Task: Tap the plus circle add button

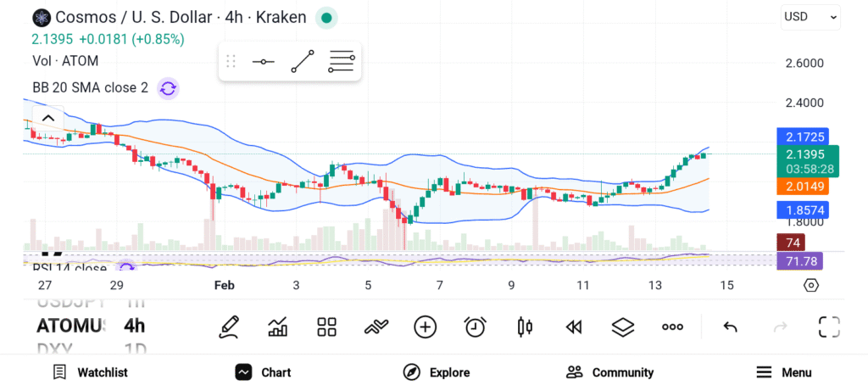Action: (x=426, y=327)
